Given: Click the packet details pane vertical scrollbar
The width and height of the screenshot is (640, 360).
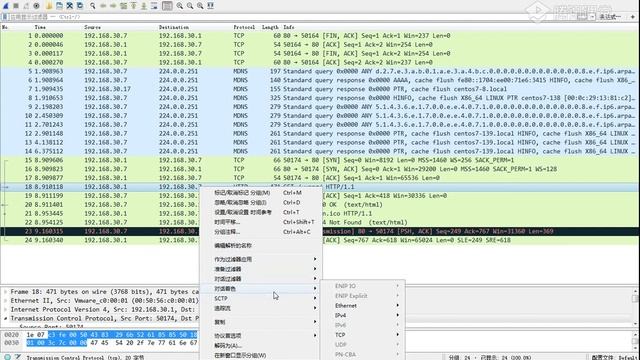Looking at the screenshot, I should click(x=636, y=307).
